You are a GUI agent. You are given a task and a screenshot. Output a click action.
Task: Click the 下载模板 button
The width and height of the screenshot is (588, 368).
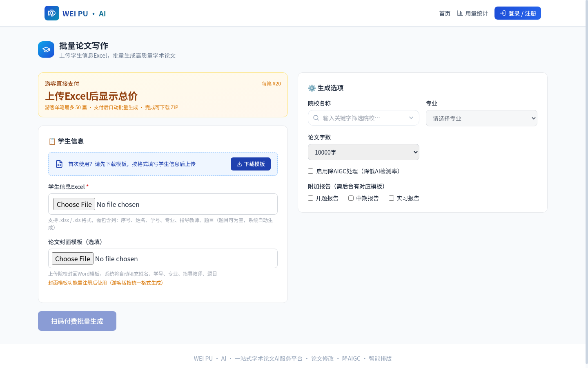click(x=251, y=164)
